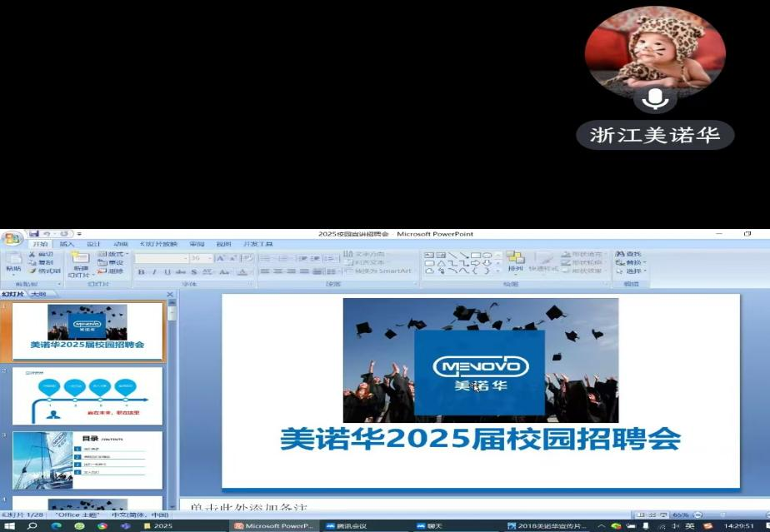Redo the action in quick access toolbar
This screenshot has width=770, height=532.
64,234
